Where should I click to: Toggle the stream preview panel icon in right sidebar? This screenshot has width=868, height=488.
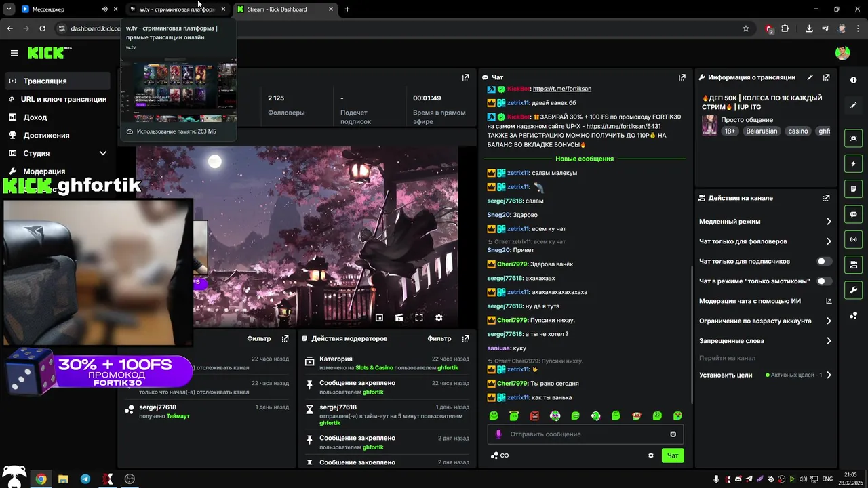pyautogui.click(x=853, y=138)
